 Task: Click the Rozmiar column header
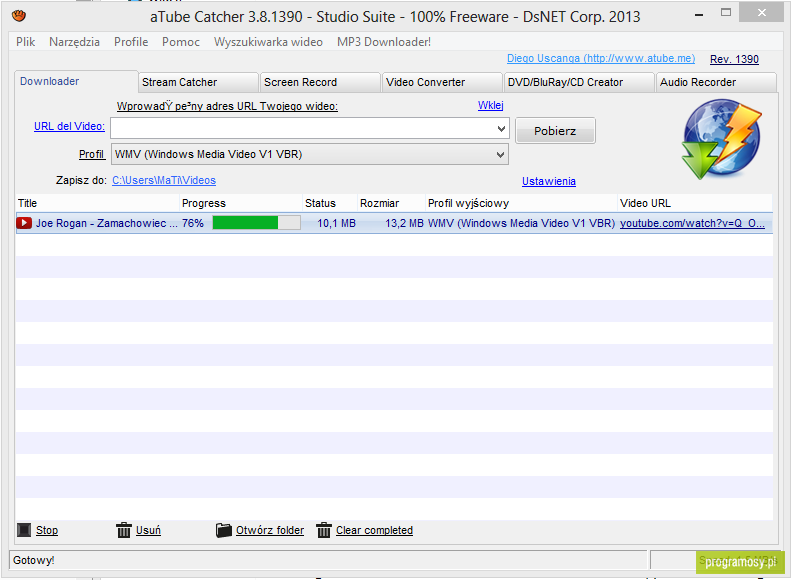pyautogui.click(x=391, y=203)
